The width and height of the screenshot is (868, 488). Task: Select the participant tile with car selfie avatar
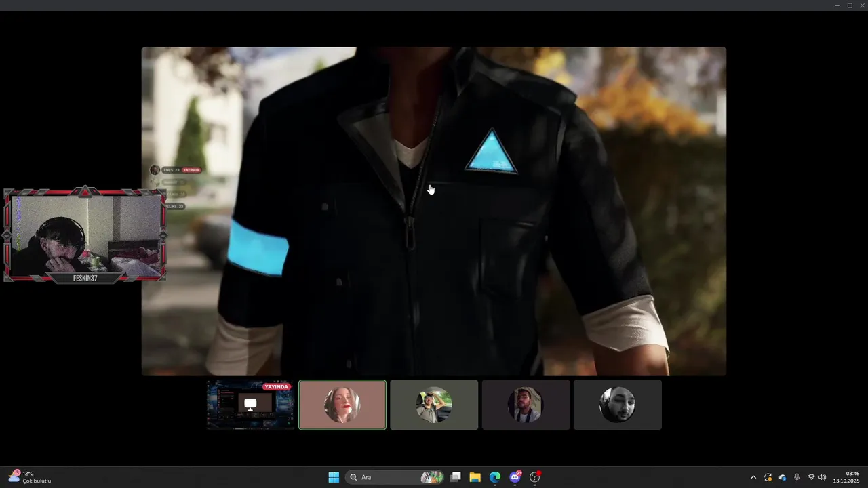tap(434, 405)
